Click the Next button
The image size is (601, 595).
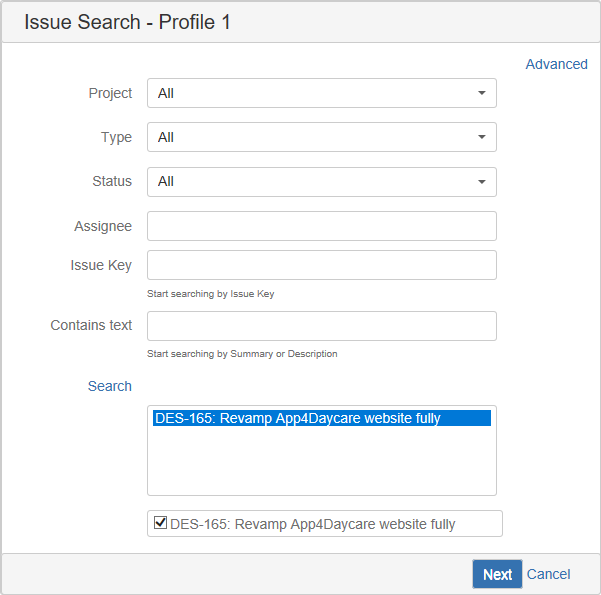point(497,574)
